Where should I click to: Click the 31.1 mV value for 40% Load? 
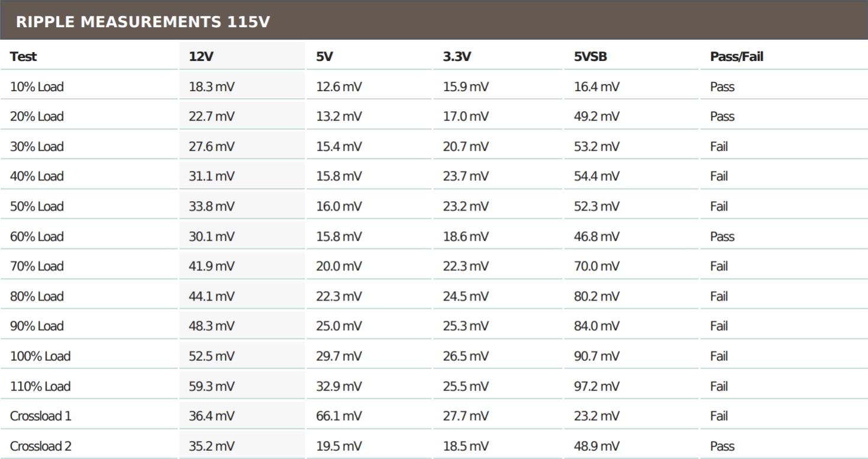tap(212, 176)
